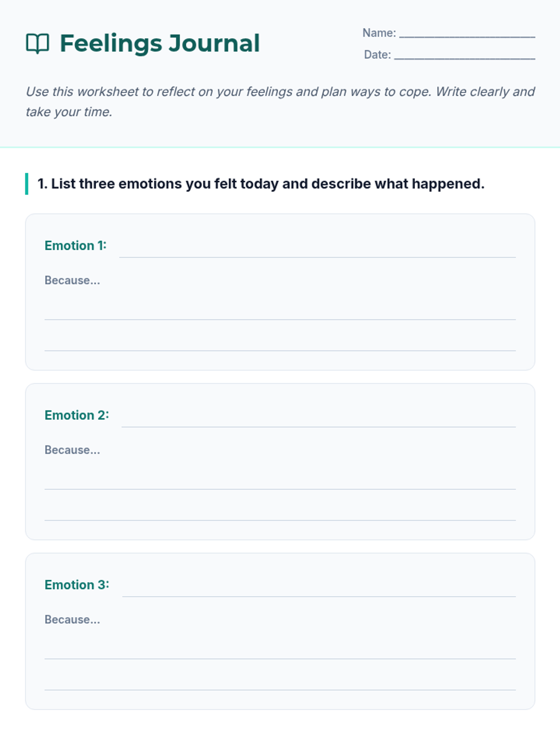
Task: Click the Emotion 2 label
Action: coord(77,415)
